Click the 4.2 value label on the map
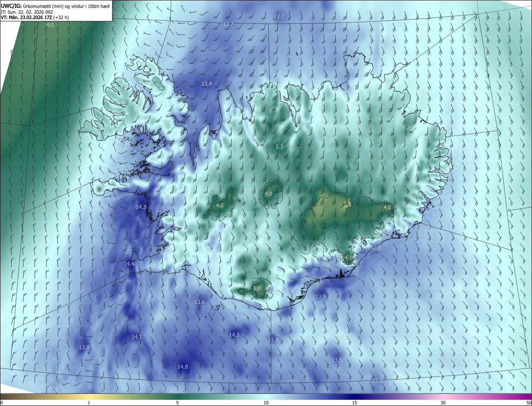 (x=220, y=205)
